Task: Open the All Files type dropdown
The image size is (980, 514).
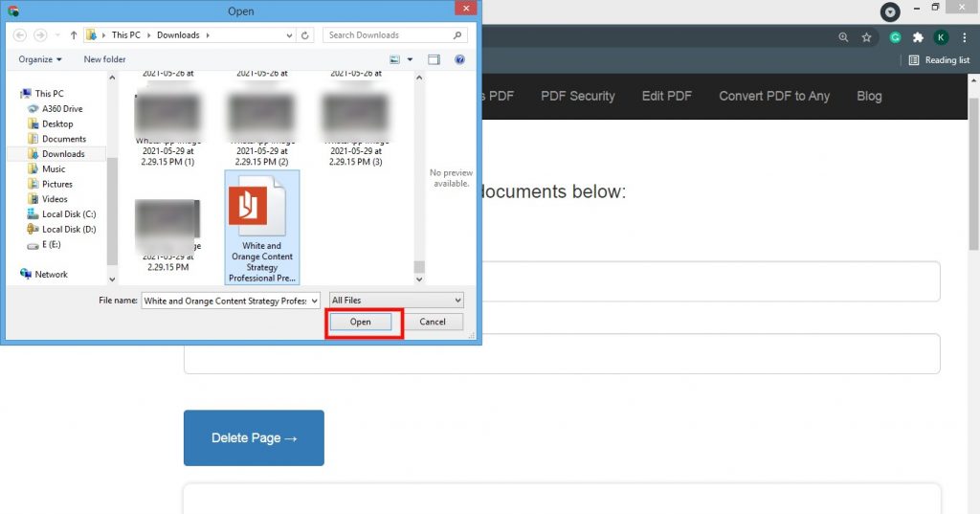Action: pyautogui.click(x=396, y=301)
